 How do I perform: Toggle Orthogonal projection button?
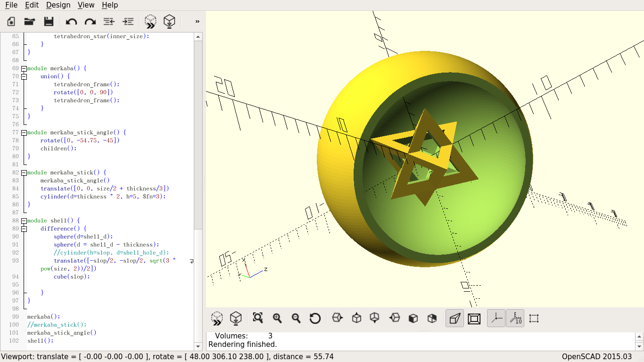(474, 318)
